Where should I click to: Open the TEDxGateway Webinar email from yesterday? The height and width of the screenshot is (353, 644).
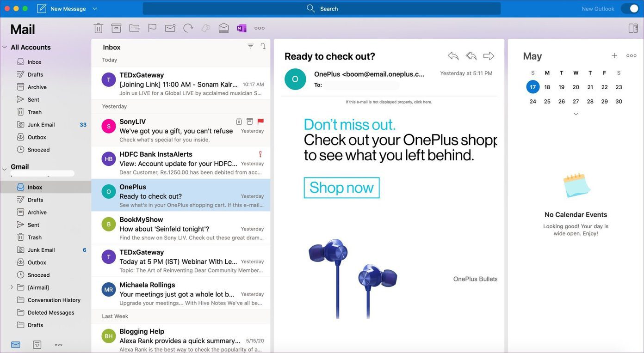(x=181, y=261)
